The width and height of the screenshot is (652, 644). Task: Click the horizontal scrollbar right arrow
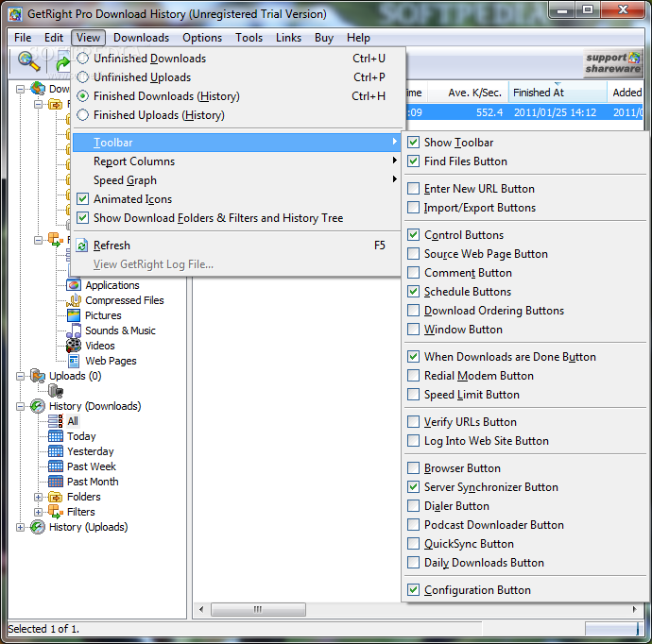point(635,609)
